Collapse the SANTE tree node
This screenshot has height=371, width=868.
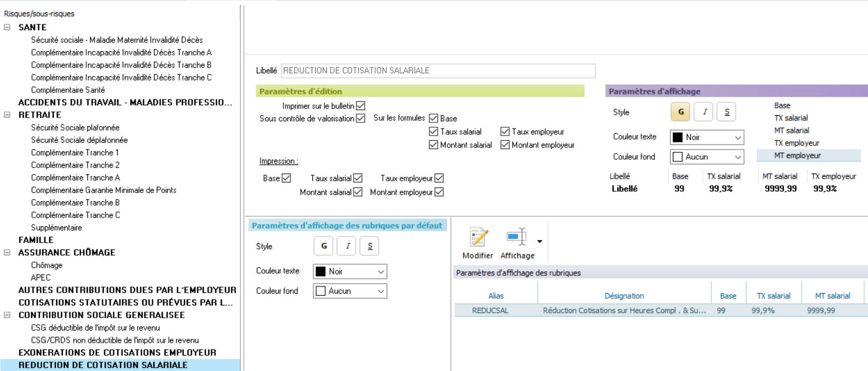click(7, 27)
